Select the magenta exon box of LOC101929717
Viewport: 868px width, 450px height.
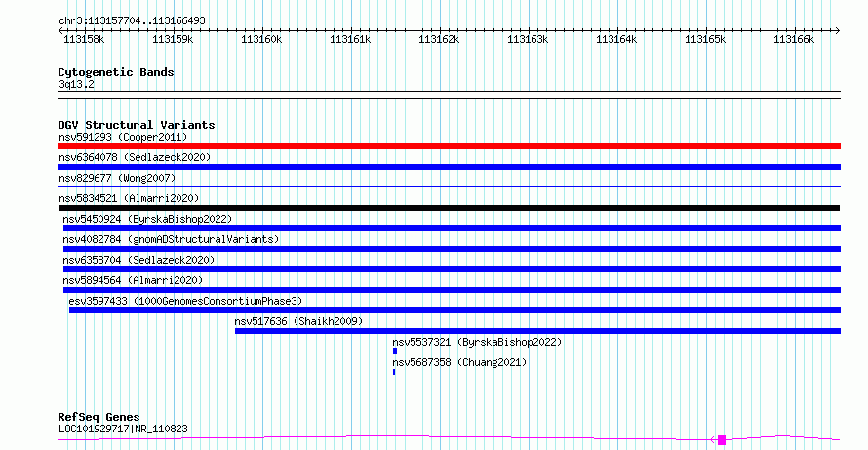[x=722, y=440]
